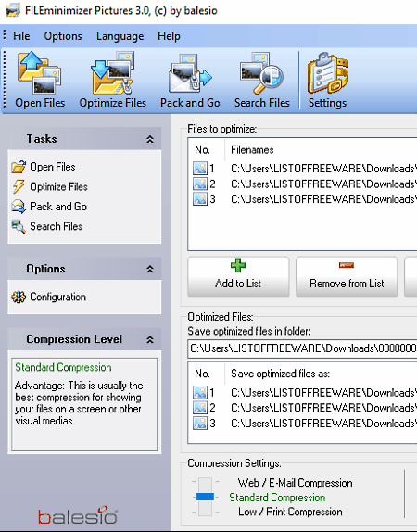Click Optimize Files link in Tasks panel

pos(58,186)
